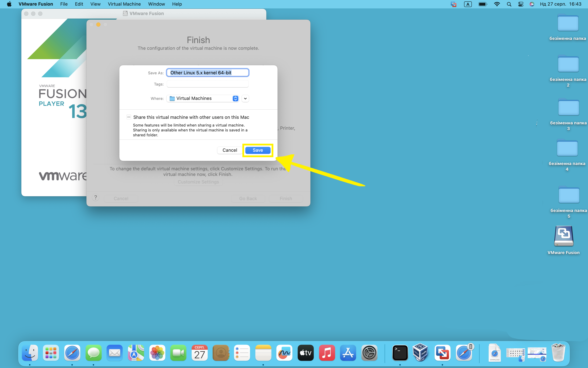The width and height of the screenshot is (588, 368).
Task: Open Calendar from the Dock
Action: (x=199, y=353)
